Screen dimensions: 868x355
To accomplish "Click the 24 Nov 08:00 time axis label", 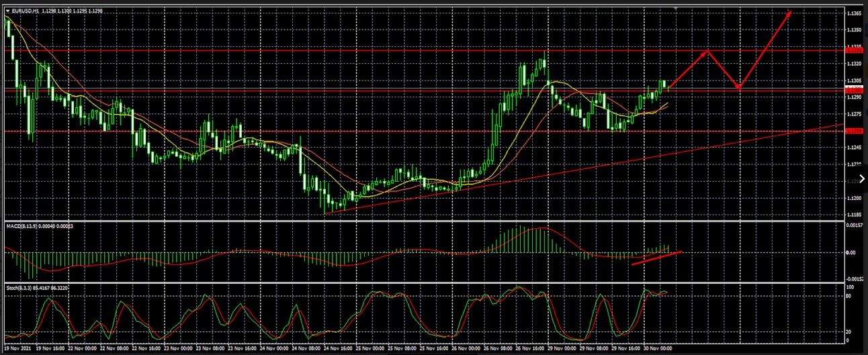I will pos(308,349).
